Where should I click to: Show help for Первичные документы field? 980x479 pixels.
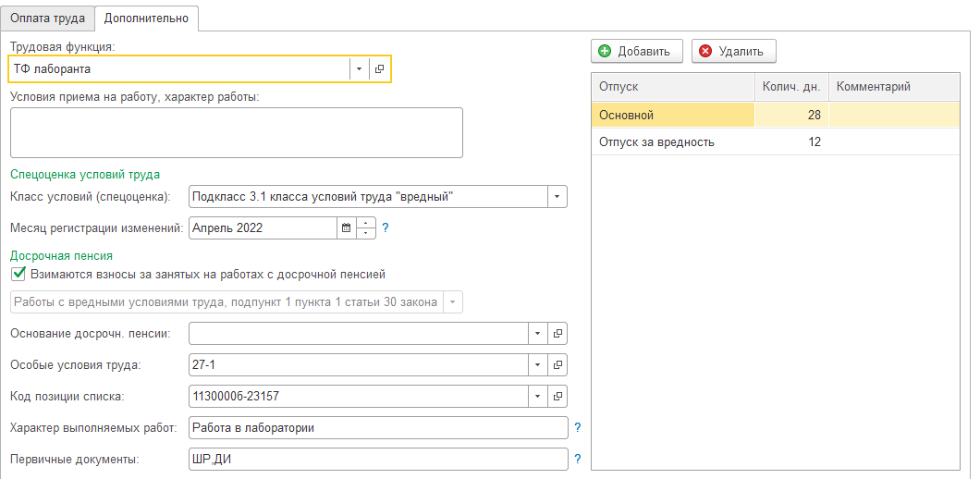(578, 460)
